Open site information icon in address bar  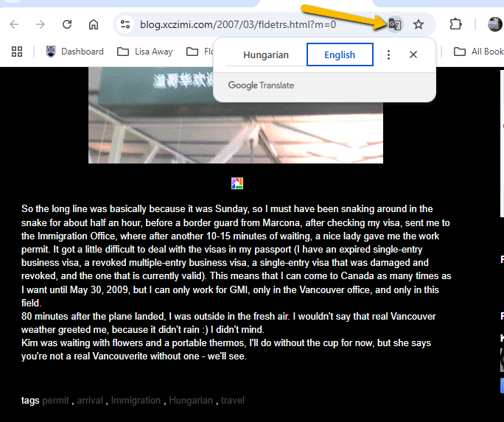point(125,24)
